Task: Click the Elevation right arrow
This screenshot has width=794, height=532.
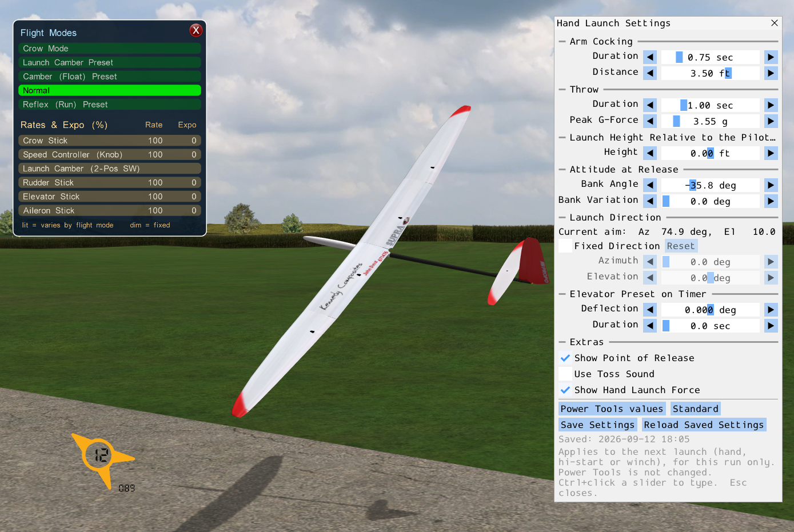Action: (771, 278)
